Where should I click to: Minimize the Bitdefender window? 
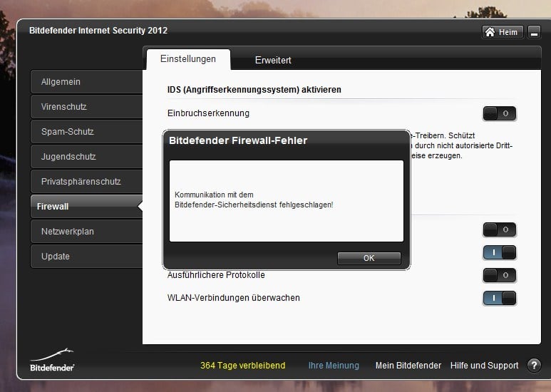click(x=534, y=32)
